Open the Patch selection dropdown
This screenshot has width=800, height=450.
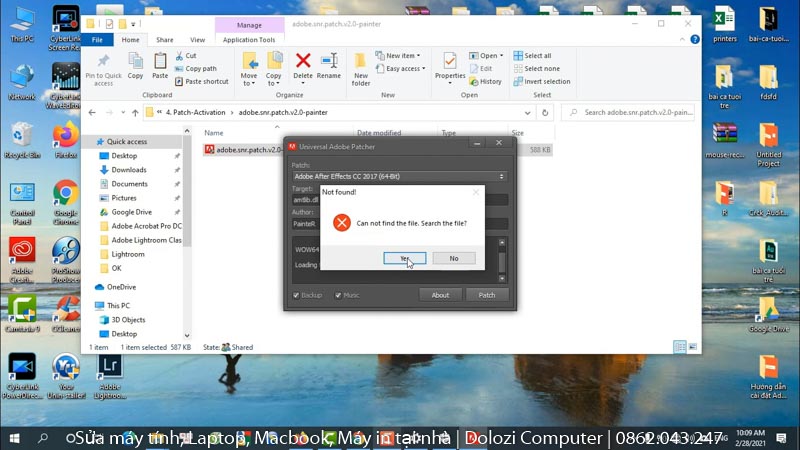coord(399,176)
